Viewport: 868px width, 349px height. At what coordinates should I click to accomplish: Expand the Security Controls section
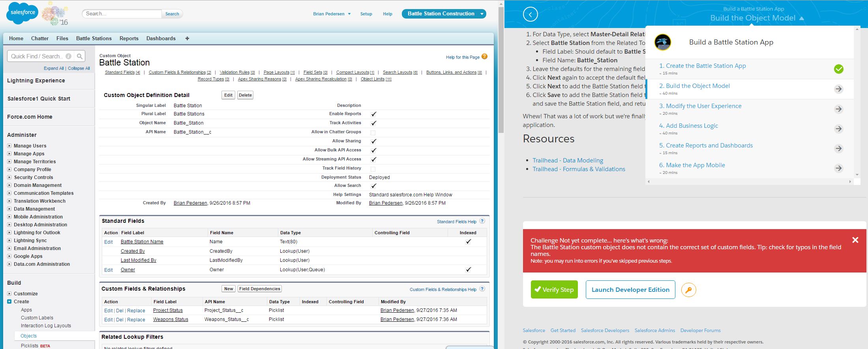click(x=9, y=177)
